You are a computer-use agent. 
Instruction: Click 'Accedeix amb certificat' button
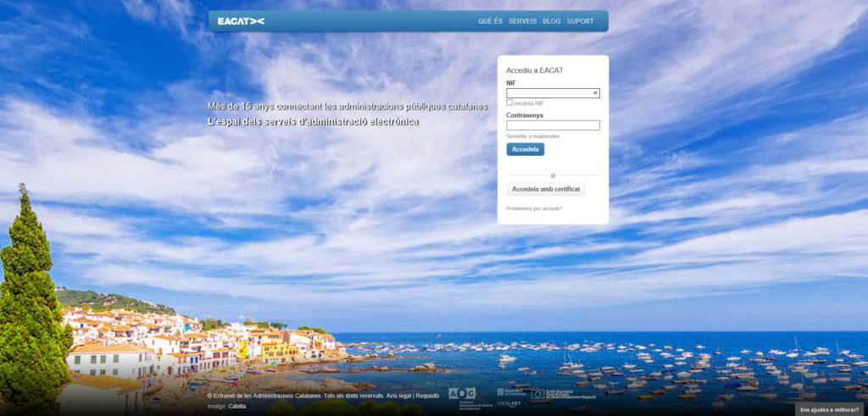click(546, 189)
